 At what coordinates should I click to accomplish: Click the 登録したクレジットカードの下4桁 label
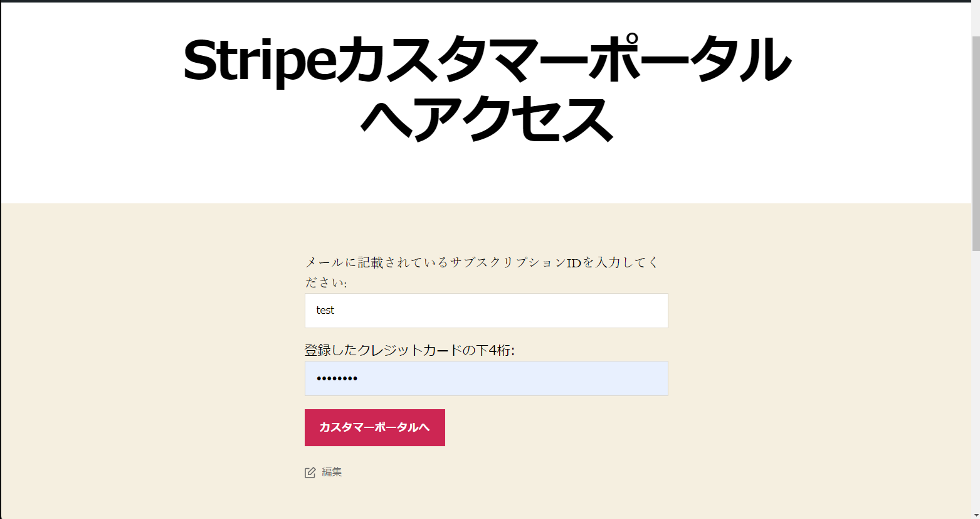coord(409,350)
